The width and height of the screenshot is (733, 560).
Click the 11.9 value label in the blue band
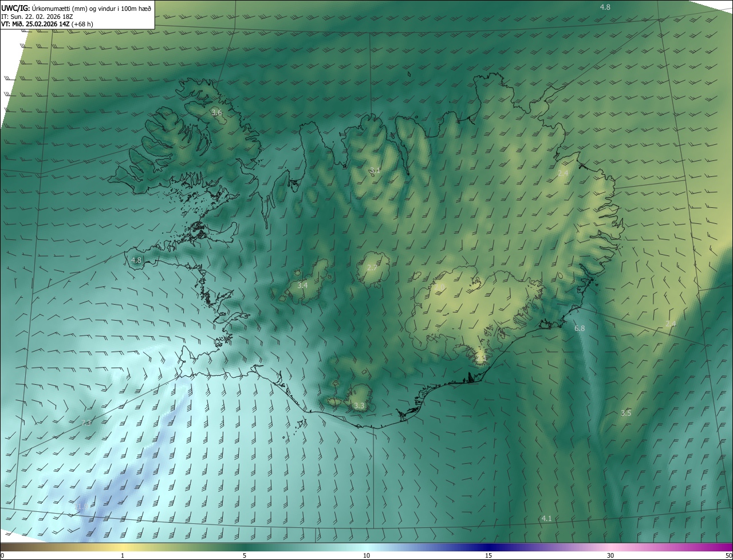coord(81,506)
